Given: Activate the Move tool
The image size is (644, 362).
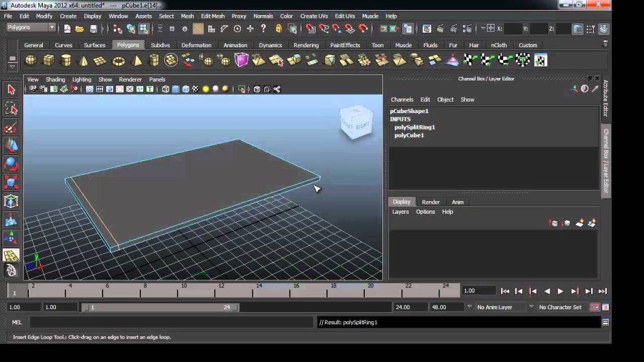Looking at the screenshot, I should pyautogui.click(x=11, y=146).
